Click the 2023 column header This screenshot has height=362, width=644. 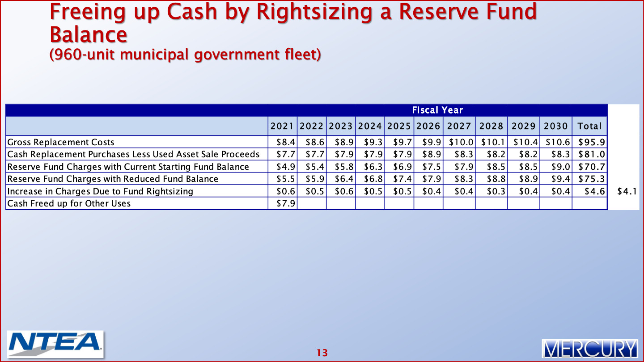341,126
